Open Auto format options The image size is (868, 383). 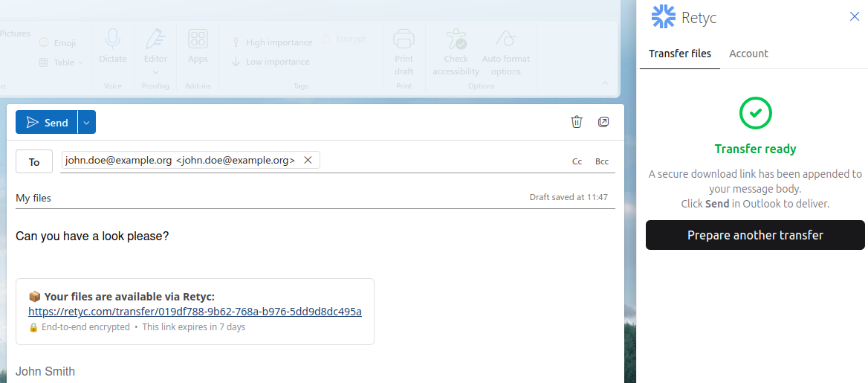pos(506,53)
